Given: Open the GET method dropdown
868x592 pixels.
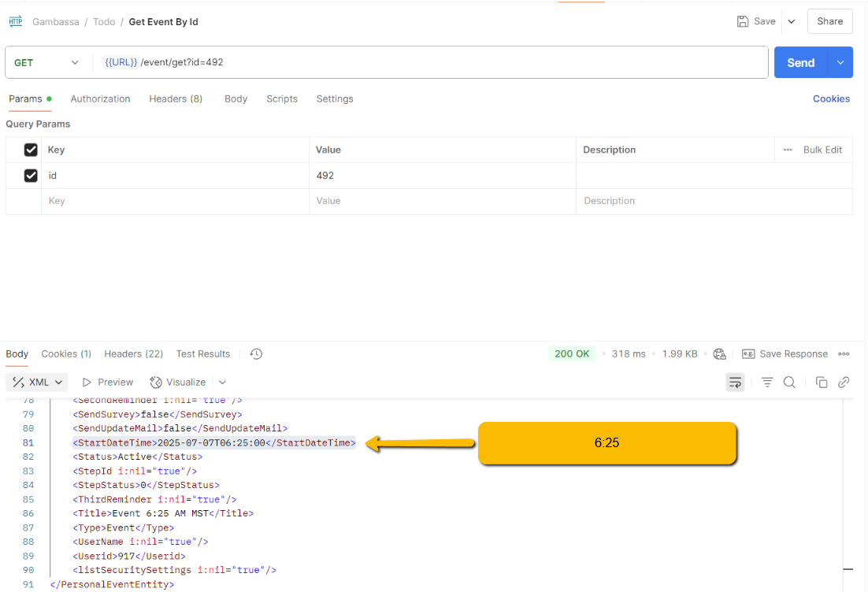Looking at the screenshot, I should [47, 63].
